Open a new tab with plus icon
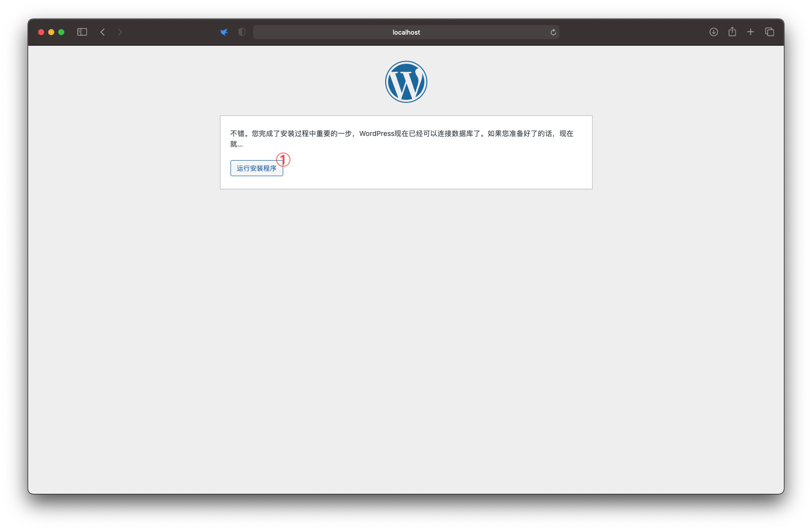The width and height of the screenshot is (812, 531). 750,32
